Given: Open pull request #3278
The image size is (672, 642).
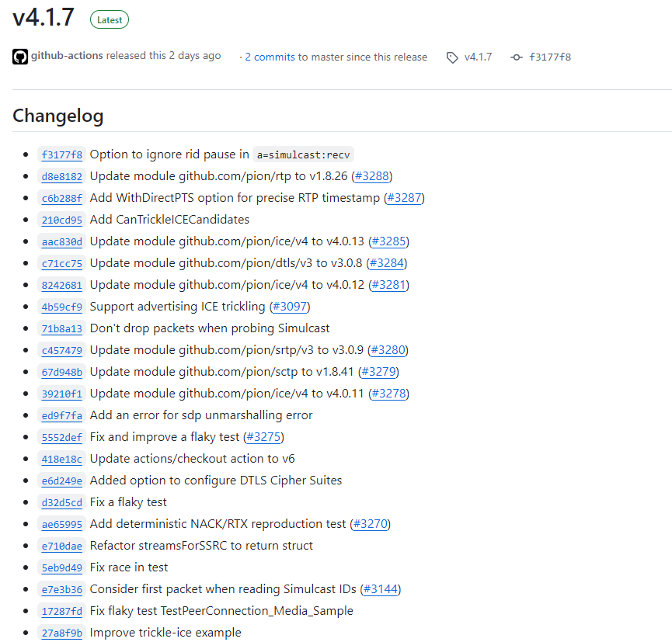Looking at the screenshot, I should coord(388,394).
